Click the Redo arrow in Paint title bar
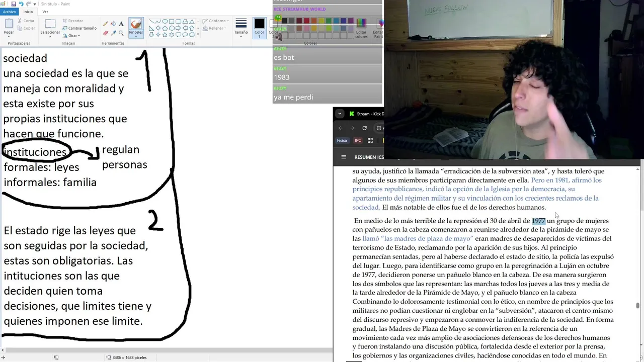Viewport: 644px width, 362px height. click(29, 4)
